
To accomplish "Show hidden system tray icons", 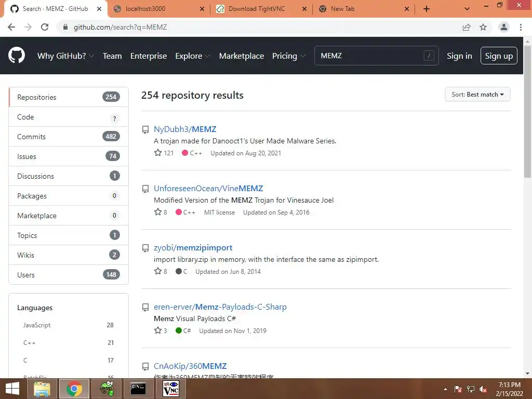I will click(445, 389).
